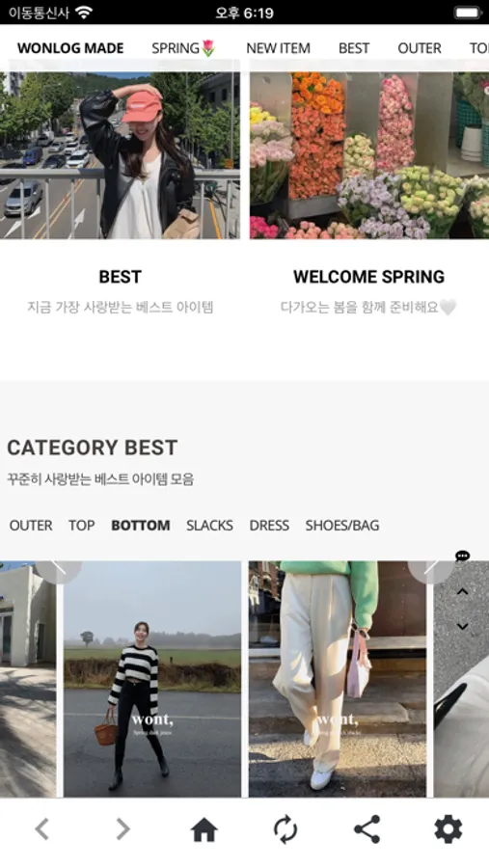Select the NEW ITEM menu
The image size is (489, 868).
tap(278, 48)
